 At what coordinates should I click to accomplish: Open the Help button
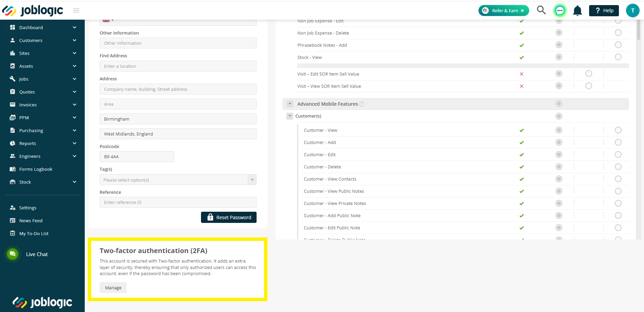[x=604, y=11]
